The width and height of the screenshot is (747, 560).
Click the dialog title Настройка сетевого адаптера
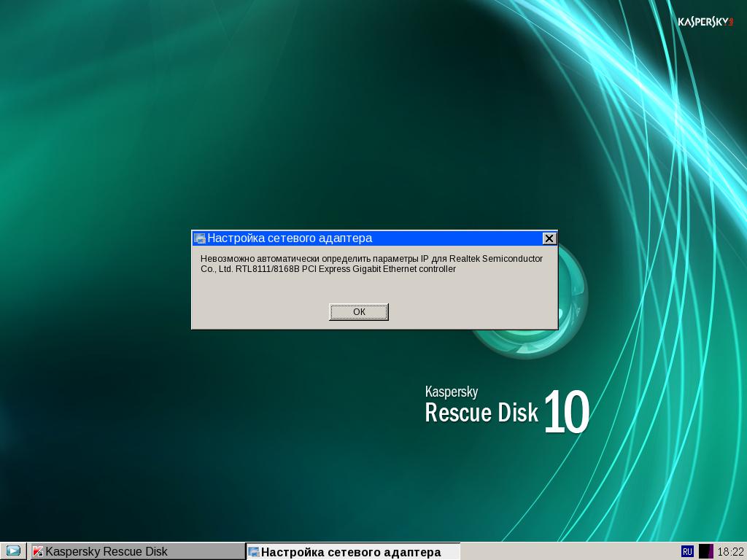[290, 238]
